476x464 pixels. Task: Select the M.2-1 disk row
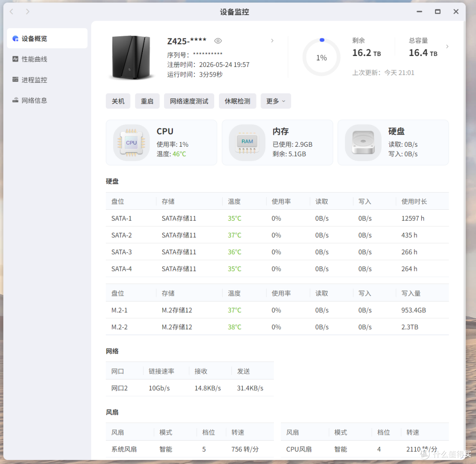[277, 310]
